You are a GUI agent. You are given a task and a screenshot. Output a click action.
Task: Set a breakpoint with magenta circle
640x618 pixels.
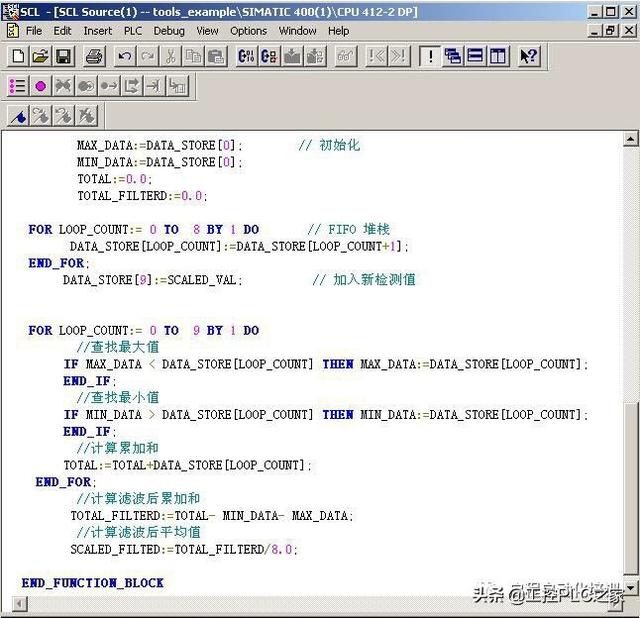point(41,86)
